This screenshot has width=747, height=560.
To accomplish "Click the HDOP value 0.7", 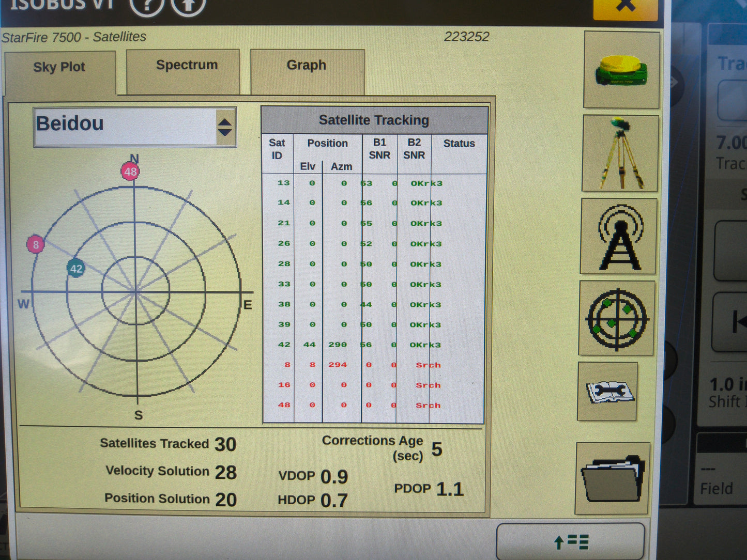I will 334,500.
